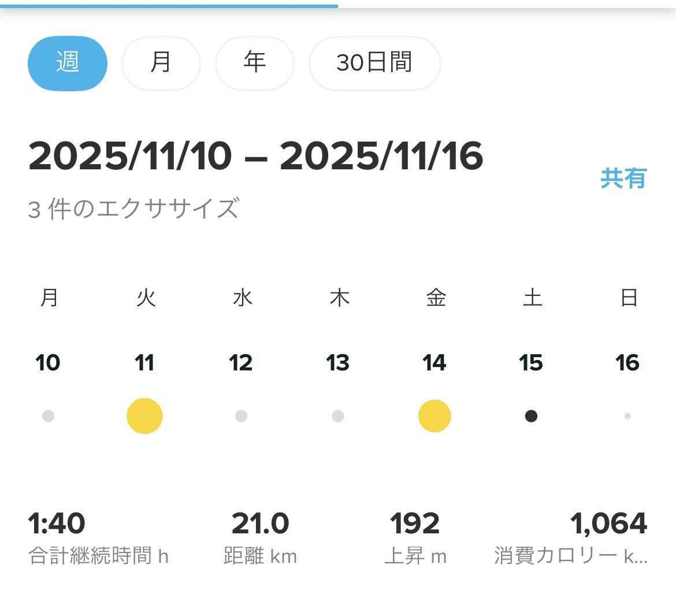
Task: Tap the blue progress bar at top
Action: [x=169, y=6]
